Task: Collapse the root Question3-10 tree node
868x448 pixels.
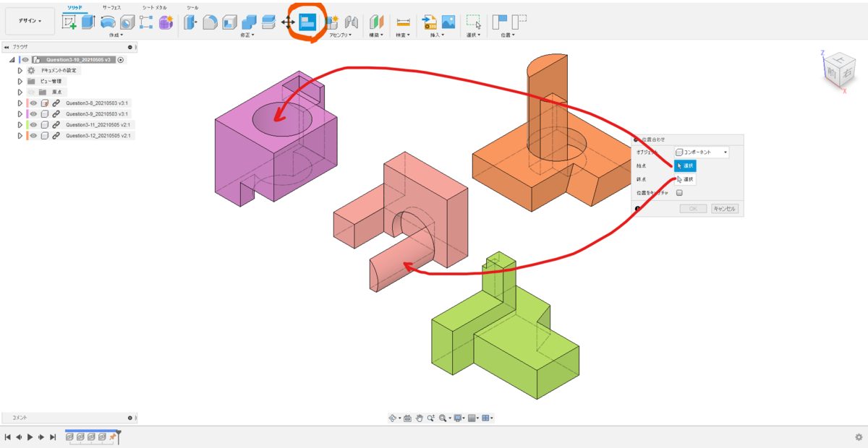Action: 12,60
